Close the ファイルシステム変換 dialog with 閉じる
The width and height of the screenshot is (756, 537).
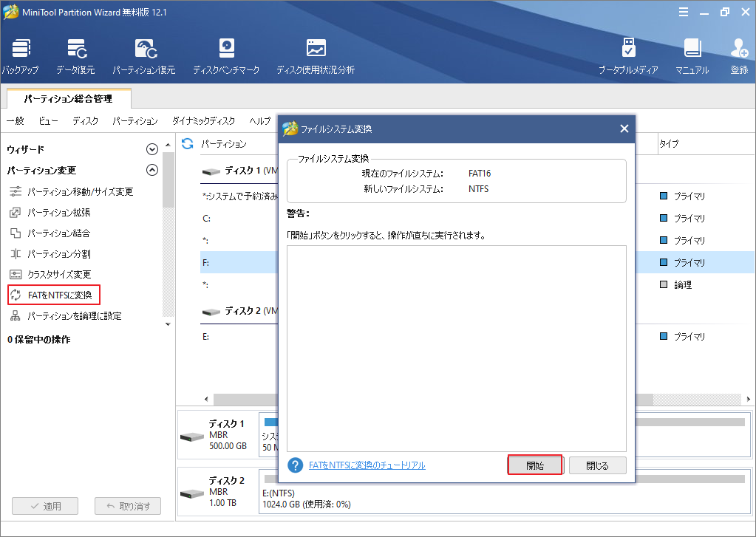point(597,465)
